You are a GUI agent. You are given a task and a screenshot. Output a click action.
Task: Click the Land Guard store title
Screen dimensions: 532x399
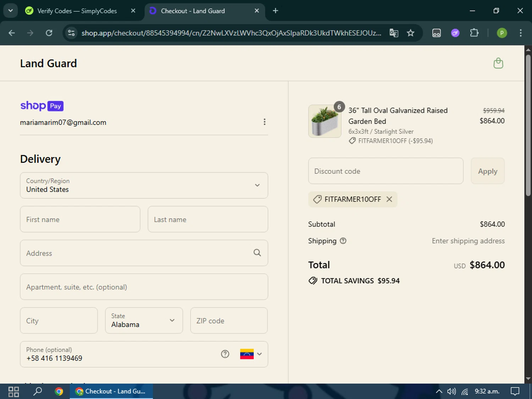(x=49, y=63)
